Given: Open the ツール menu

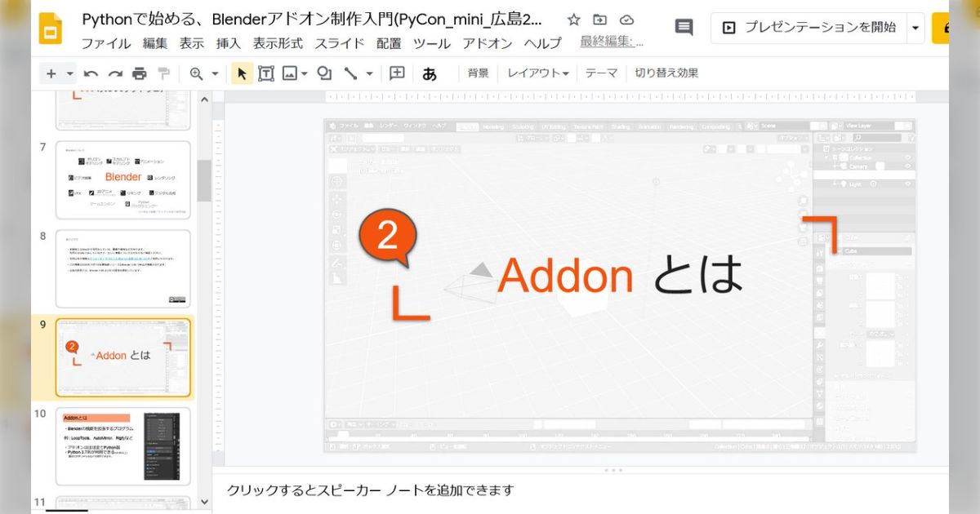Looking at the screenshot, I should tap(432, 44).
